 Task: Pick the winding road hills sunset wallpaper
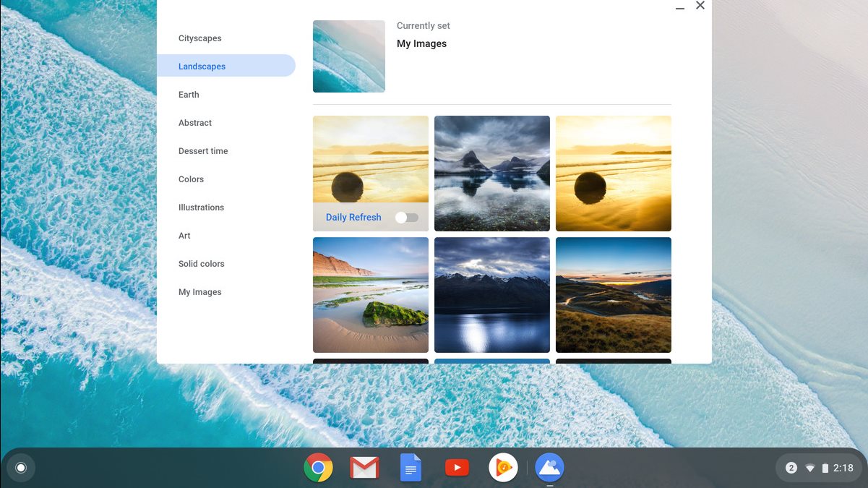click(x=614, y=295)
